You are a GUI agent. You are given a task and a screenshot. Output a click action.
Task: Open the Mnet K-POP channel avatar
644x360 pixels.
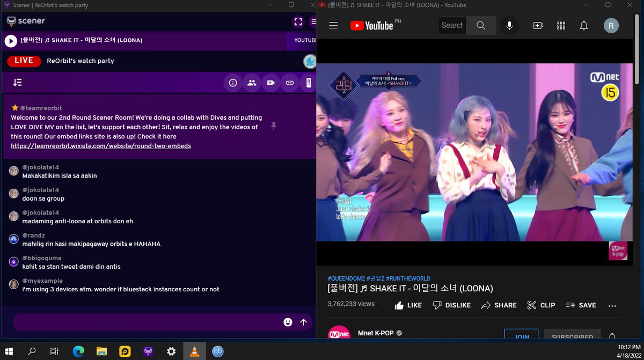339,333
